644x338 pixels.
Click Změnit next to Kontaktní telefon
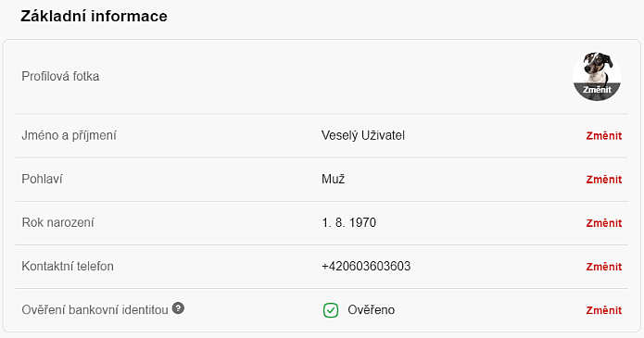pos(604,267)
